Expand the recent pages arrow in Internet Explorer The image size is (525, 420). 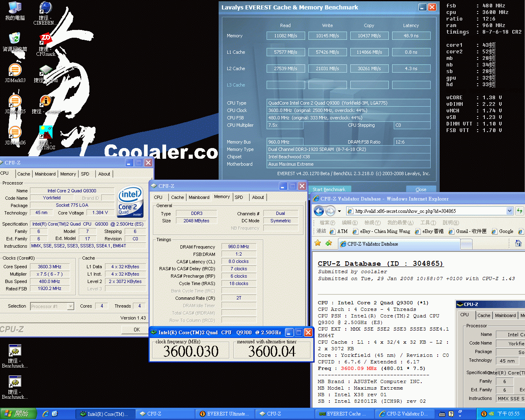340,211
